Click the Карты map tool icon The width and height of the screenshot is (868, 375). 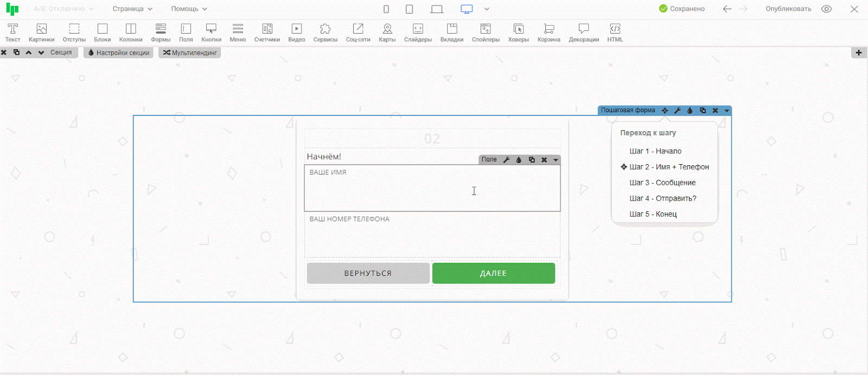[387, 32]
